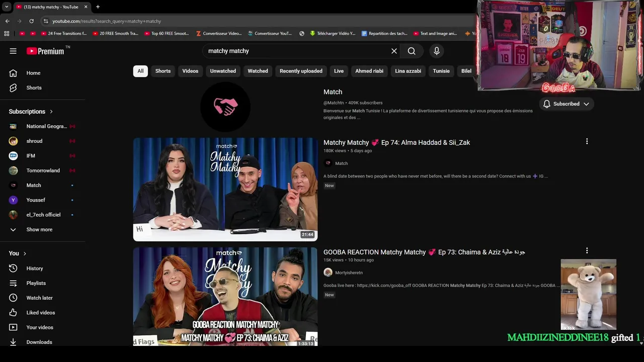Image resolution: width=644 pixels, height=362 pixels.
Task: Open Match channel name under Ep 74
Action: click(341, 163)
